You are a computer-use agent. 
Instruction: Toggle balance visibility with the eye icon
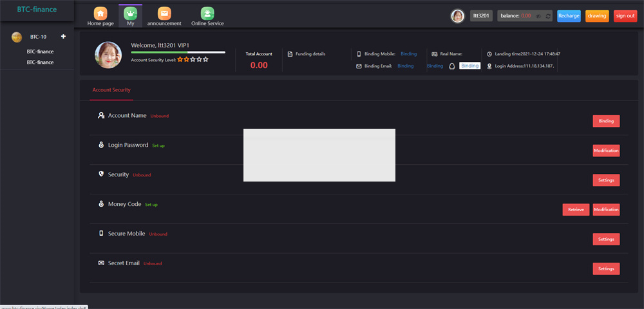538,16
